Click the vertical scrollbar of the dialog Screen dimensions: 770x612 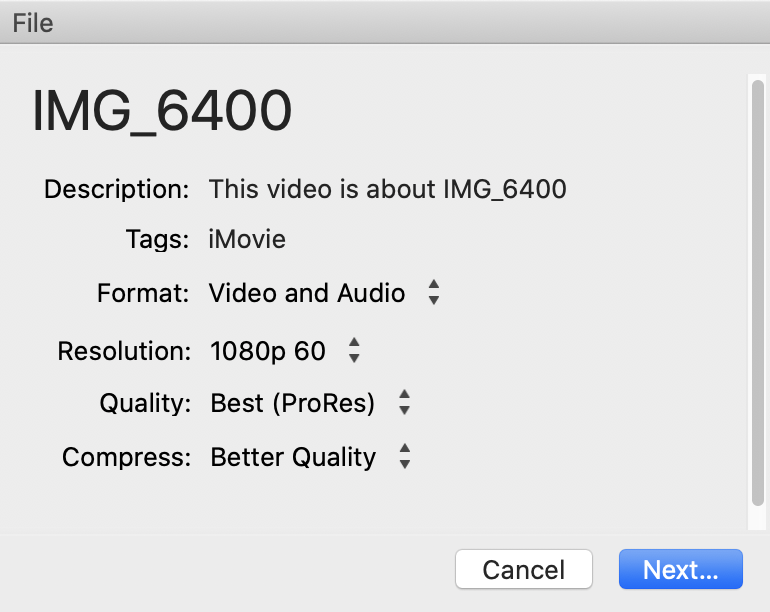pyautogui.click(x=757, y=300)
